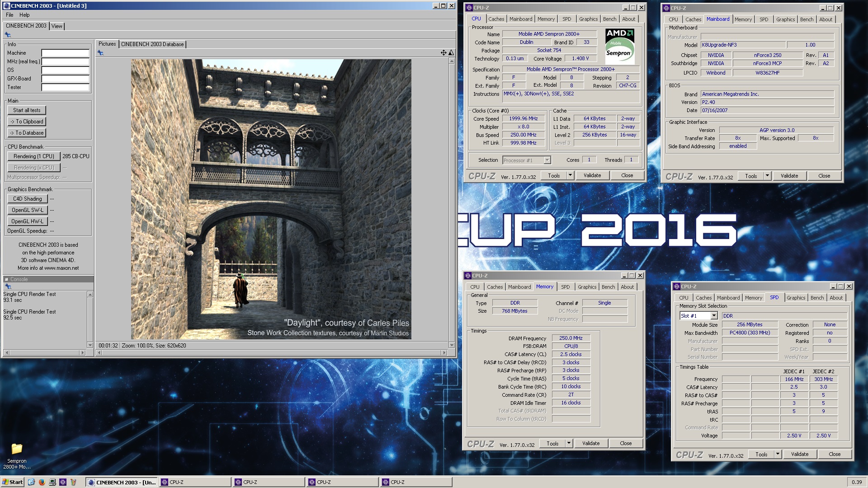
Task: Click the AMD Mobile Sempron logo in CPU-Z
Action: pos(620,47)
